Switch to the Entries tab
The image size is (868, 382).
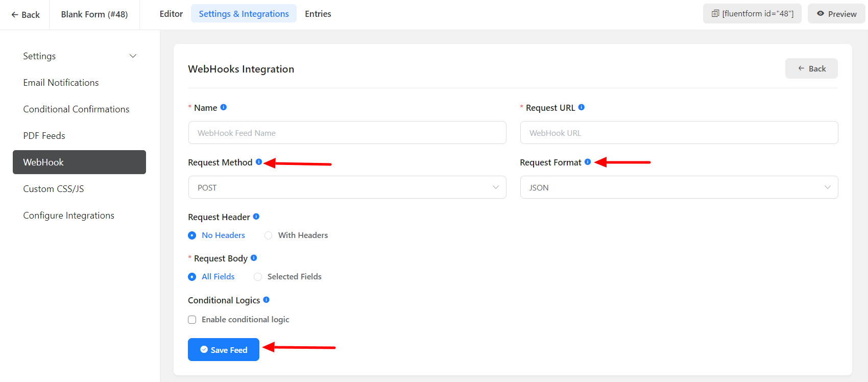[318, 14]
